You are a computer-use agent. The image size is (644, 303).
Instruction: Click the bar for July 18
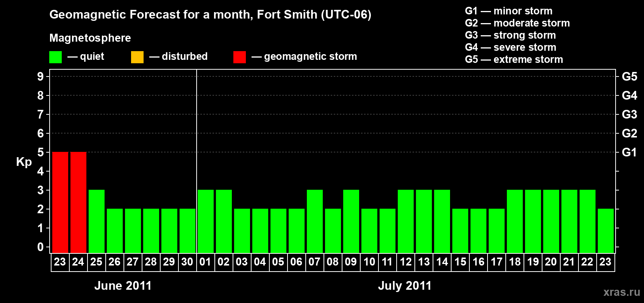click(515, 221)
